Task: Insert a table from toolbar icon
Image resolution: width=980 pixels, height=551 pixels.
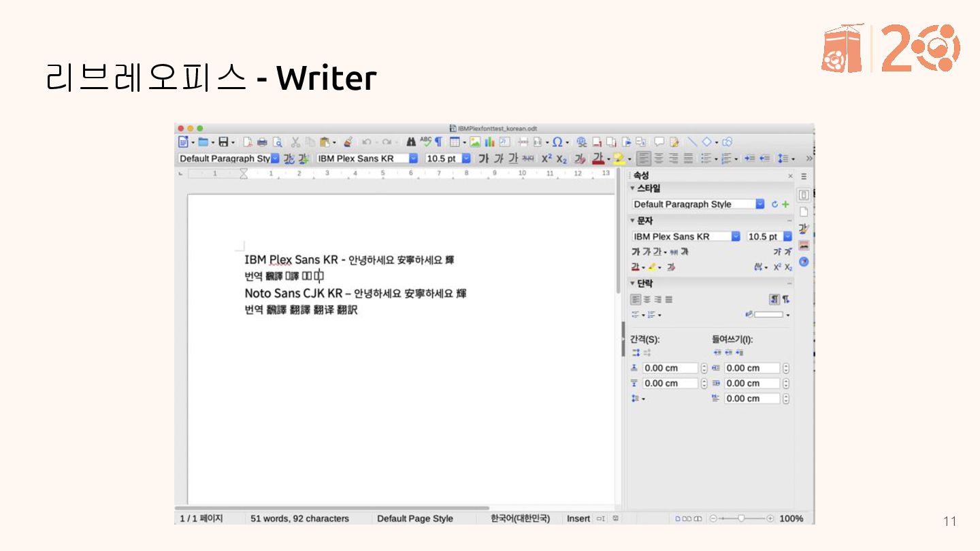Action: click(455, 142)
